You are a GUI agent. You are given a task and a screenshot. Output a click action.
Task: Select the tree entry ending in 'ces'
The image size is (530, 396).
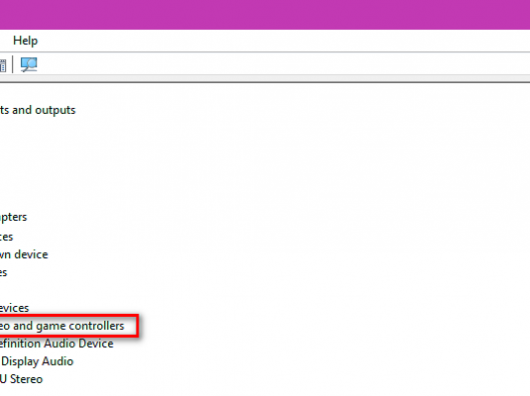(6, 237)
